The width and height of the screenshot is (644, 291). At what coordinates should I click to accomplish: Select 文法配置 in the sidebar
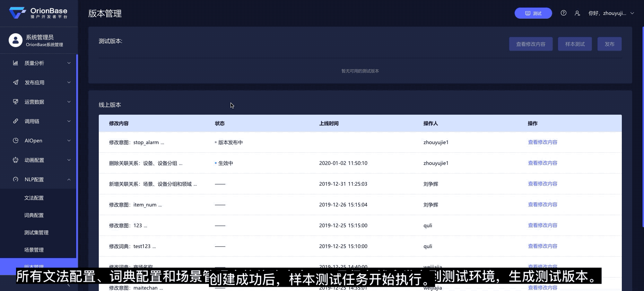pyautogui.click(x=34, y=198)
